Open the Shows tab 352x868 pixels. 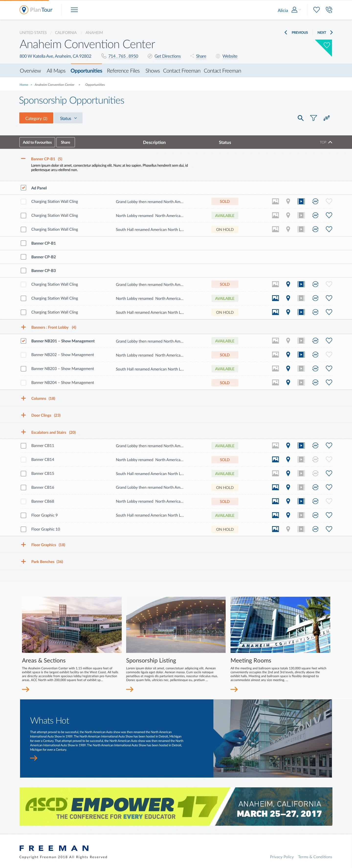click(152, 71)
